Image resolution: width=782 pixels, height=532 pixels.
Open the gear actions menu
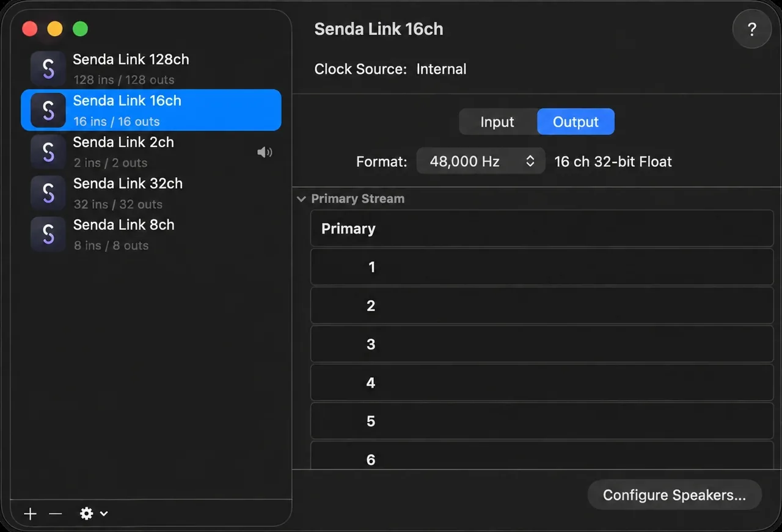click(93, 514)
